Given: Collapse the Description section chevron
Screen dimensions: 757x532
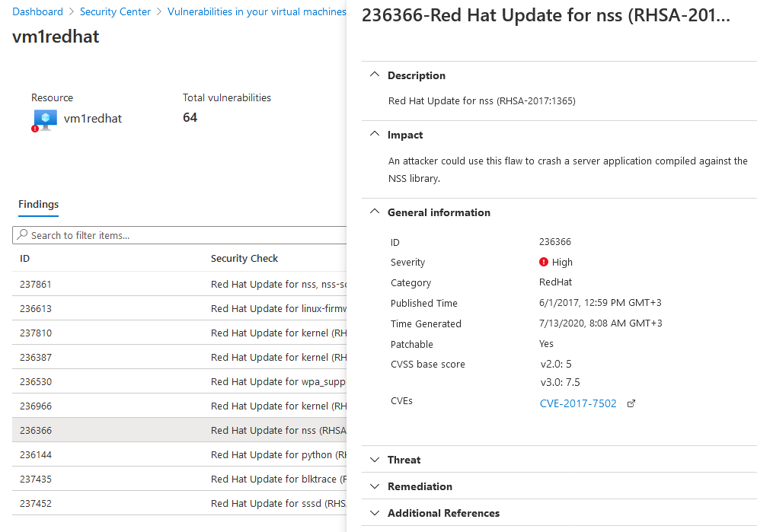Looking at the screenshot, I should click(x=375, y=75).
